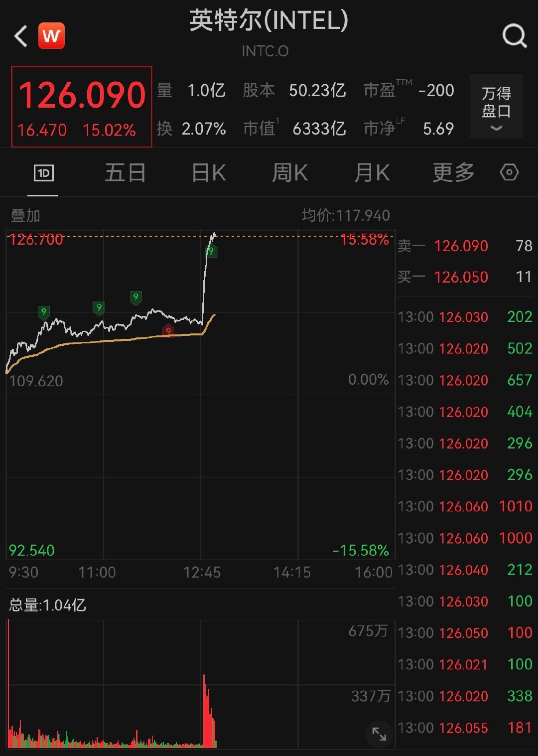This screenshot has width=538, height=756.
Task: Select the trade row with volume 338
Action: pyautogui.click(x=465, y=696)
